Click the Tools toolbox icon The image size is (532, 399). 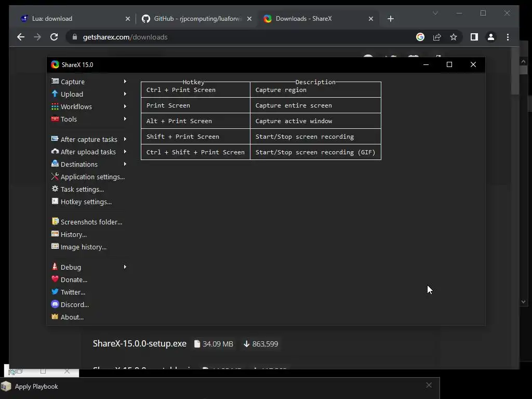pyautogui.click(x=55, y=119)
